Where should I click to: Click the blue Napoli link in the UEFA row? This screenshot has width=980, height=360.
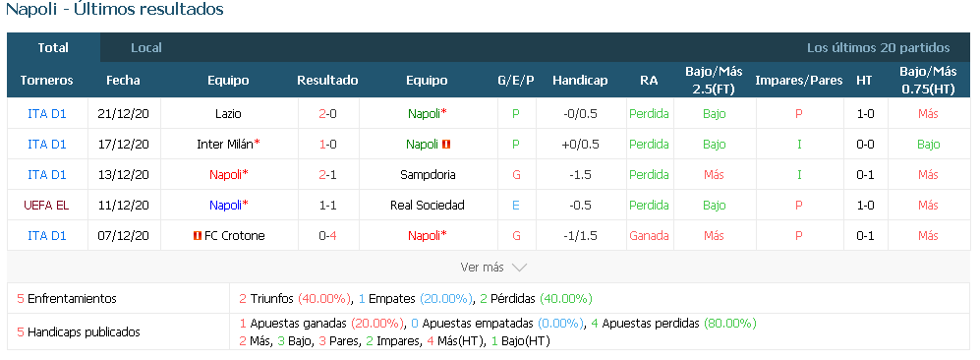pyautogui.click(x=226, y=205)
